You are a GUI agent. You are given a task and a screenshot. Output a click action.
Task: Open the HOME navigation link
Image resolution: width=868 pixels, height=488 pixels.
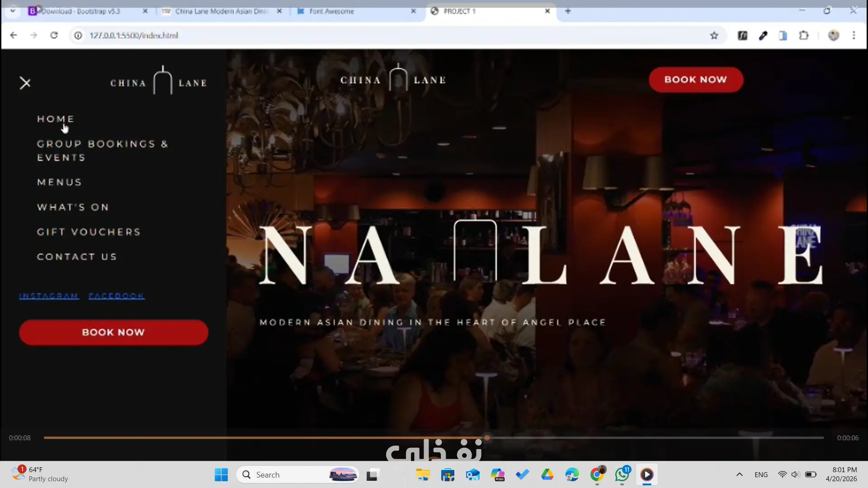[x=56, y=119]
